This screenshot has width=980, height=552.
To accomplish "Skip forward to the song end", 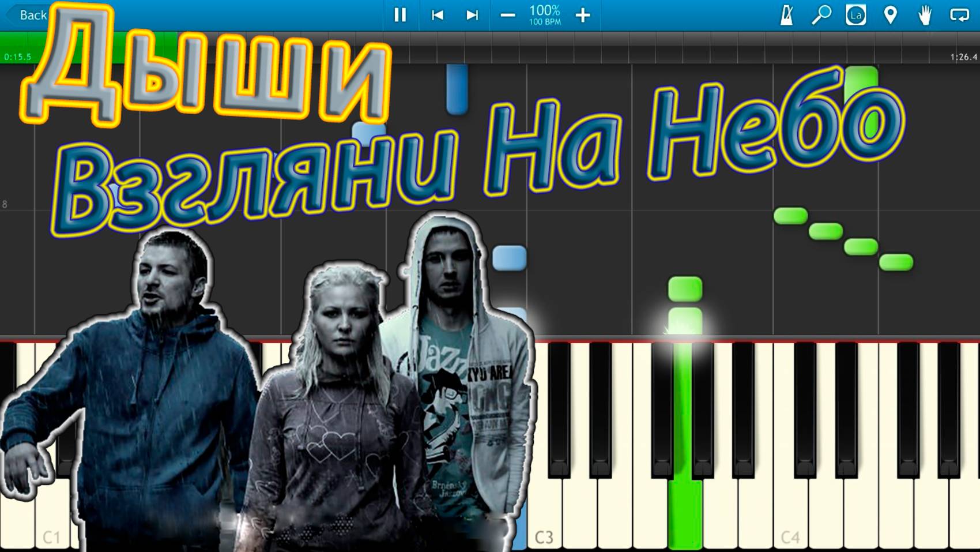I will pos(472,16).
